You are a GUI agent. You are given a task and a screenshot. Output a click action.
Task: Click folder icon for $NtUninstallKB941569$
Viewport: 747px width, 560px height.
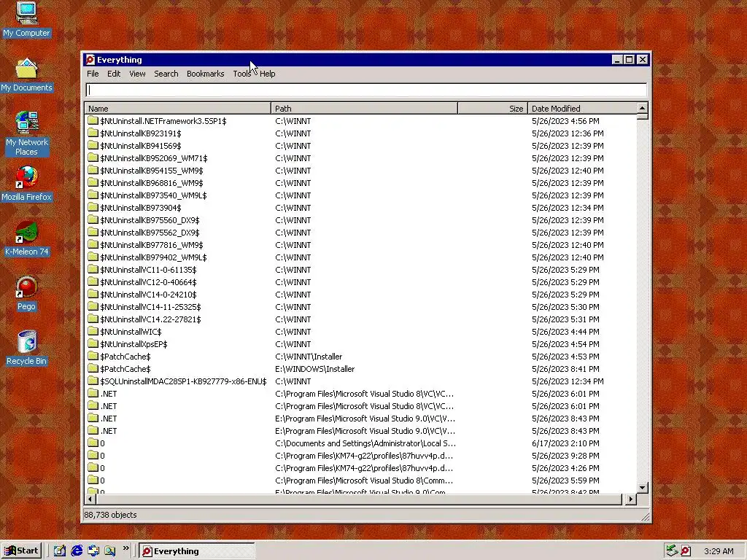[93, 146]
